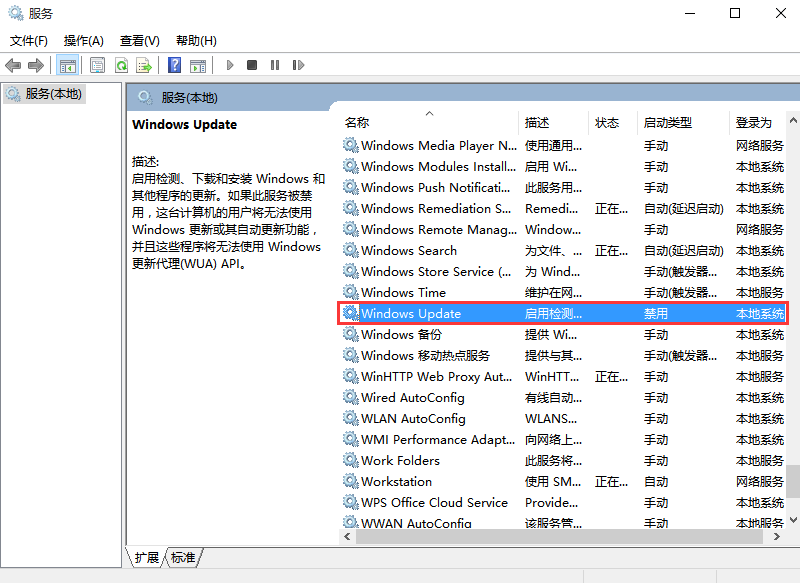This screenshot has height=583, width=800.
Task: Toggle the console tree panel visibility
Action: click(68, 65)
